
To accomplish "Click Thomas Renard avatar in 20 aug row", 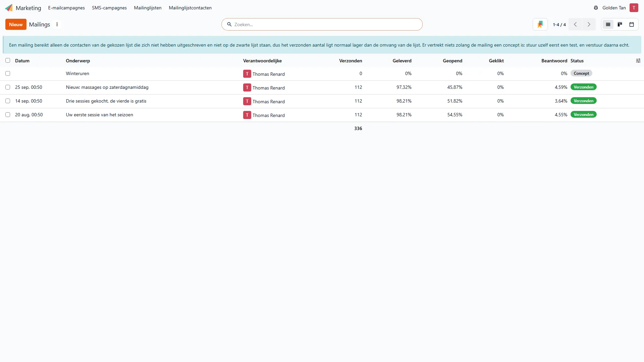I will (247, 115).
